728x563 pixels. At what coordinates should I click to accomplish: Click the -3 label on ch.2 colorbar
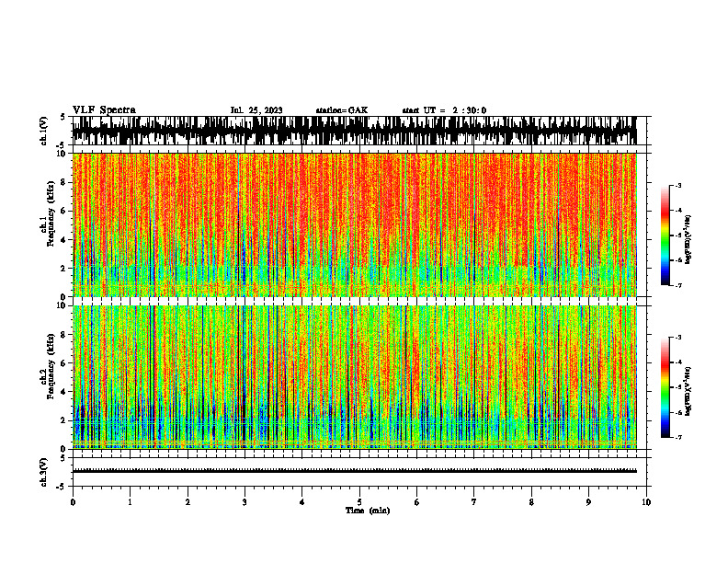pos(678,338)
